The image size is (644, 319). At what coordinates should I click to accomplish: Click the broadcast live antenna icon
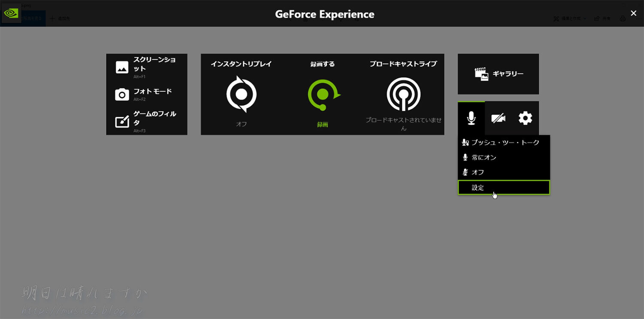pyautogui.click(x=404, y=94)
